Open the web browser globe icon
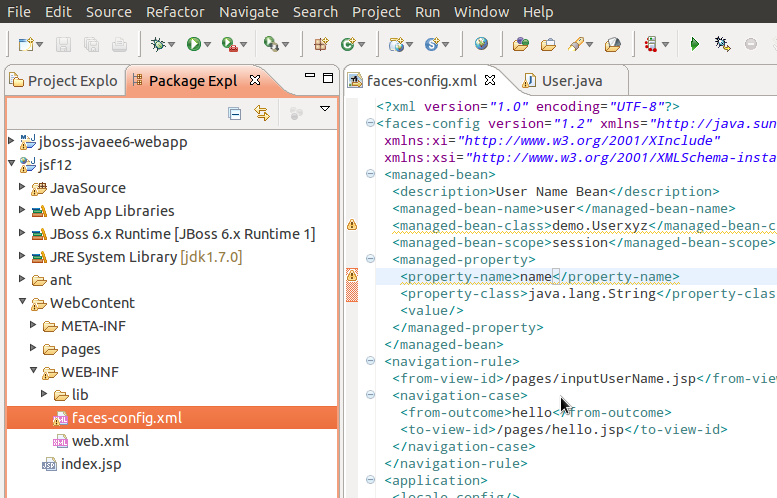 [482, 44]
